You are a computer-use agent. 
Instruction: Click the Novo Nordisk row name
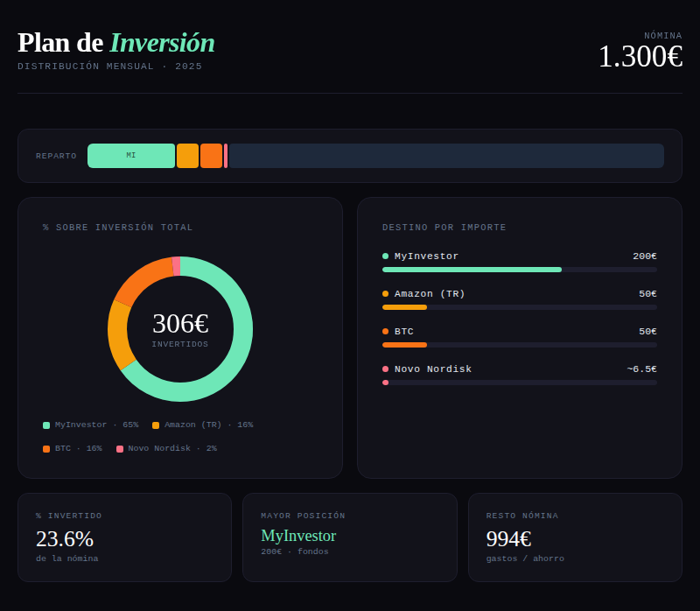[433, 369]
